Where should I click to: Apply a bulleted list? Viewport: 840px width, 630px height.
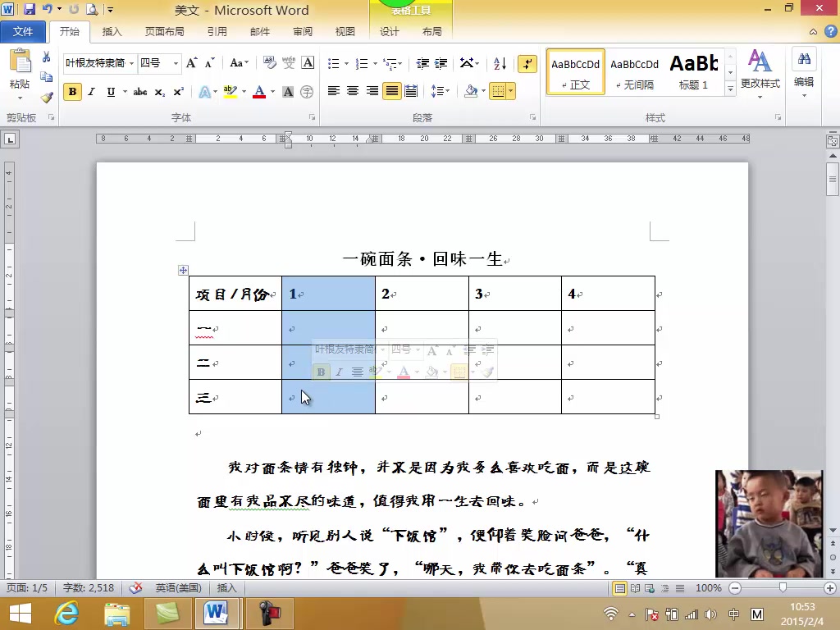pyautogui.click(x=334, y=63)
